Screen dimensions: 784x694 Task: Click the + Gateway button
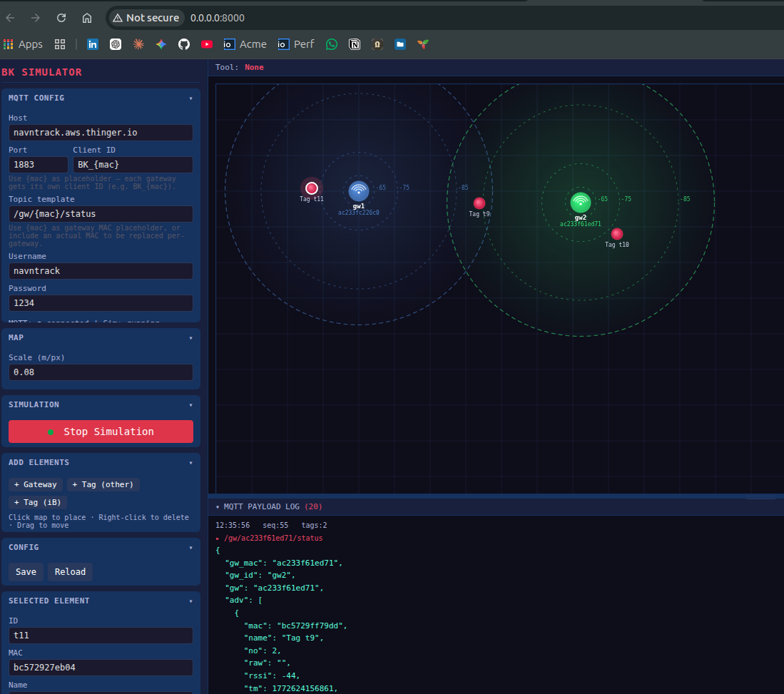coord(36,484)
